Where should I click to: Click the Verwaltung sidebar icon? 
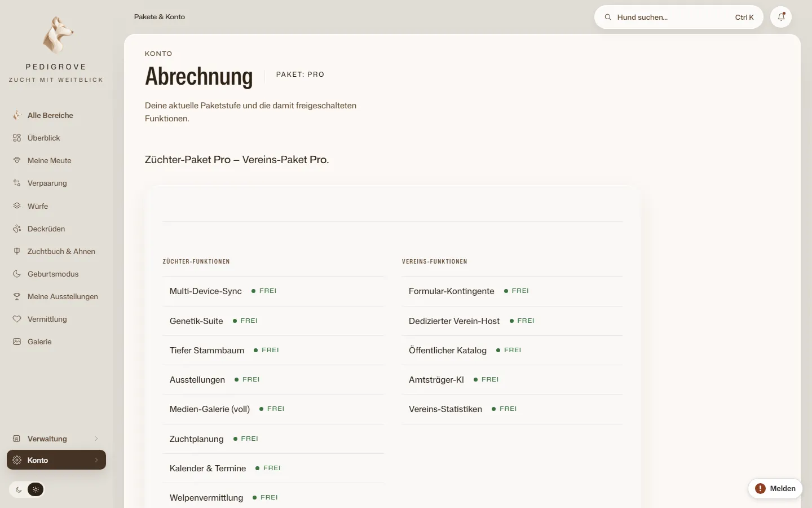pyautogui.click(x=17, y=439)
